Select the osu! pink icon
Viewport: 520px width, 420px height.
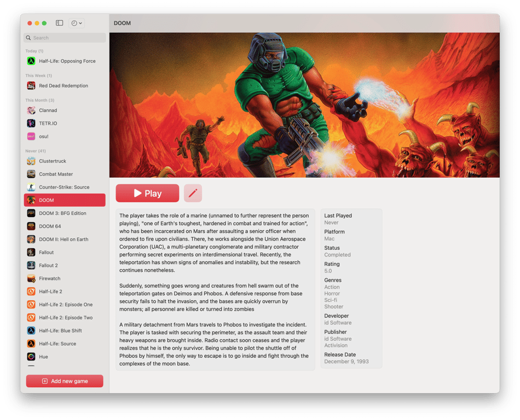[x=31, y=136]
